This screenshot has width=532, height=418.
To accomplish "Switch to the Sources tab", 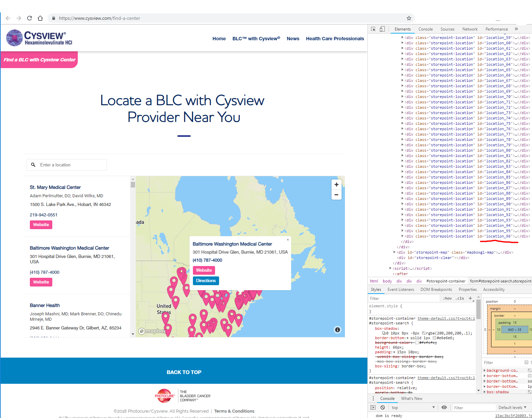I will (447, 29).
